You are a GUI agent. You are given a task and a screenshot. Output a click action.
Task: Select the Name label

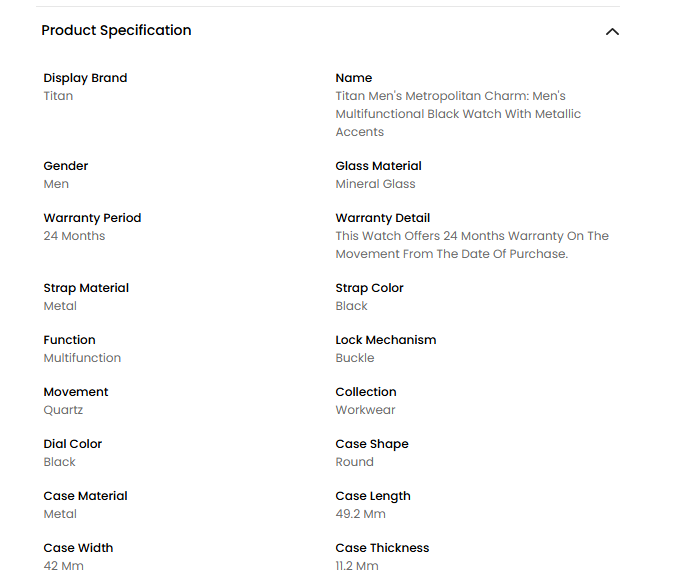click(354, 78)
